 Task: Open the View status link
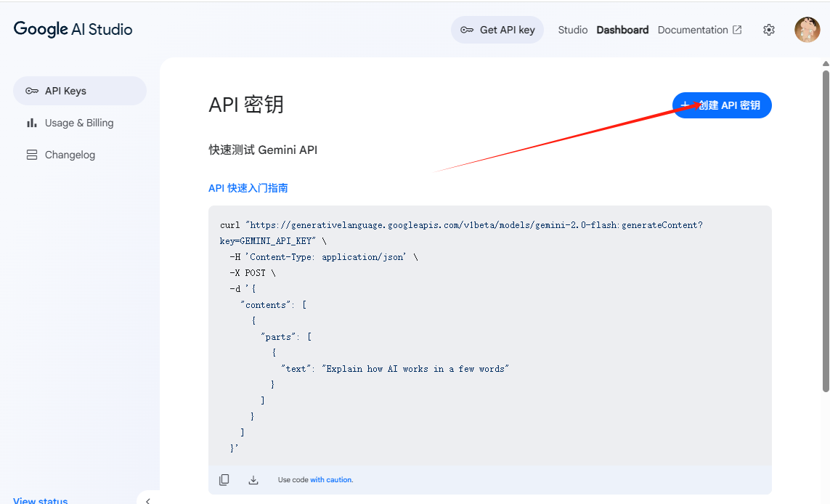40,500
